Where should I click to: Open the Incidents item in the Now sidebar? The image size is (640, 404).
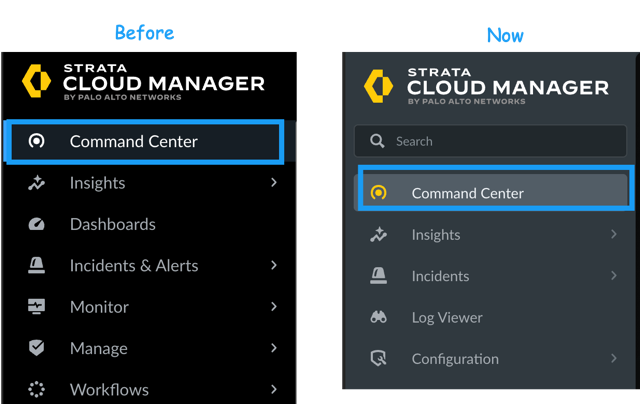440,276
